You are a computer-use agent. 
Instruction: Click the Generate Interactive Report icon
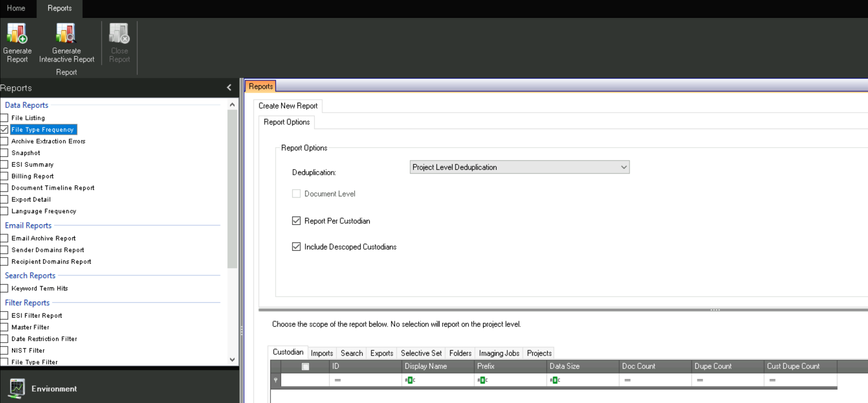click(66, 34)
